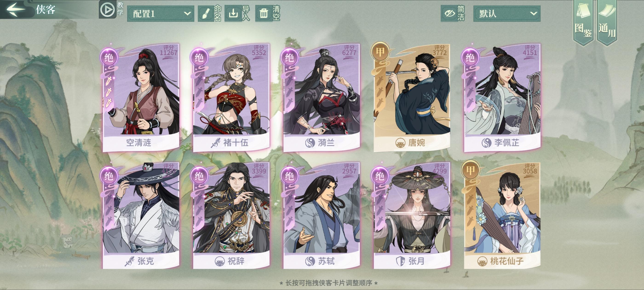
Task: Play the 教学 tutorial video icon
Action: click(x=107, y=10)
